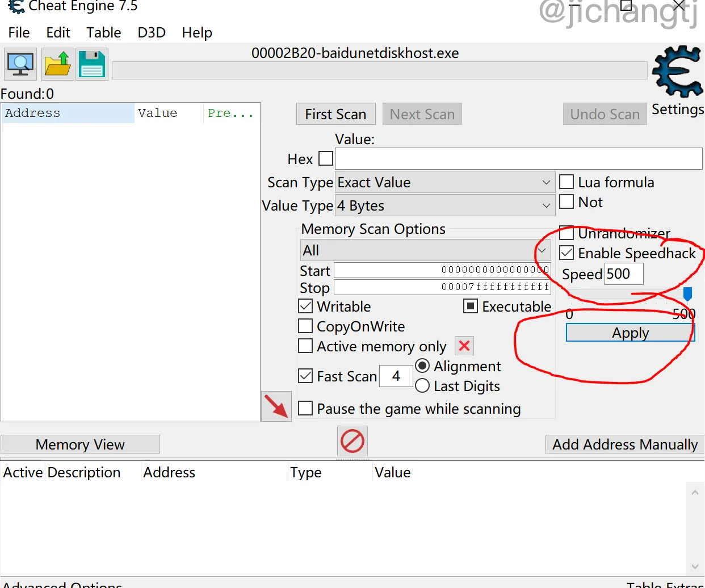Open the D3D menu
The width and height of the screenshot is (705, 588).
coord(152,32)
